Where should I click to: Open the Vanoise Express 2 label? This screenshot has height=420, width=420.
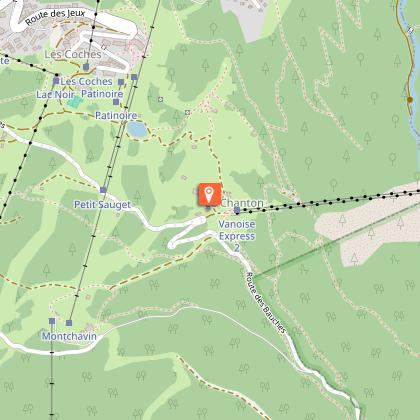(x=237, y=236)
